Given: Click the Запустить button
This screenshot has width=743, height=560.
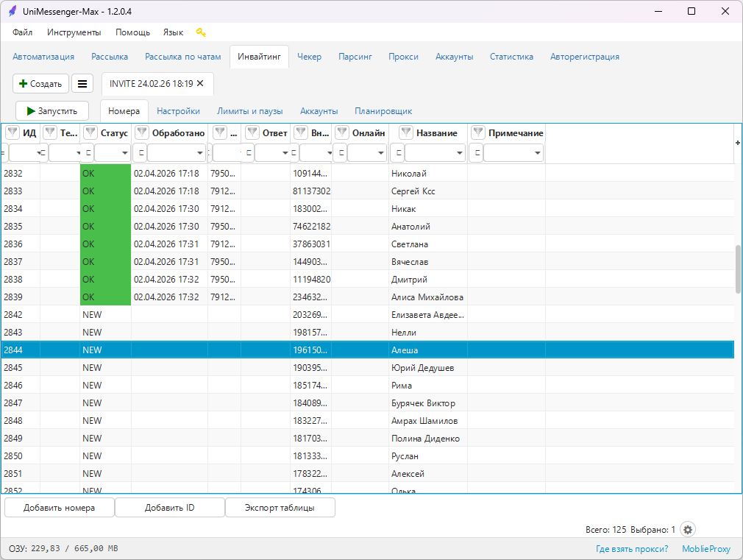Looking at the screenshot, I should 52,111.
